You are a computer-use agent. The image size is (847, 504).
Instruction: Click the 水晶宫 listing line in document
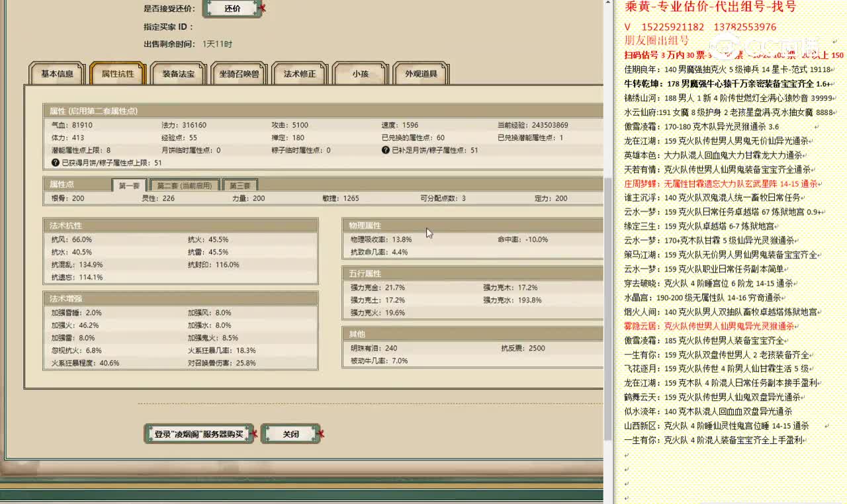pyautogui.click(x=702, y=298)
